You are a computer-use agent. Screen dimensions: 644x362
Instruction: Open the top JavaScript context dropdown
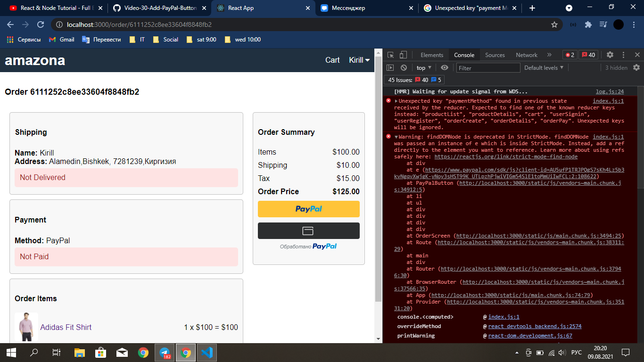tap(424, 68)
